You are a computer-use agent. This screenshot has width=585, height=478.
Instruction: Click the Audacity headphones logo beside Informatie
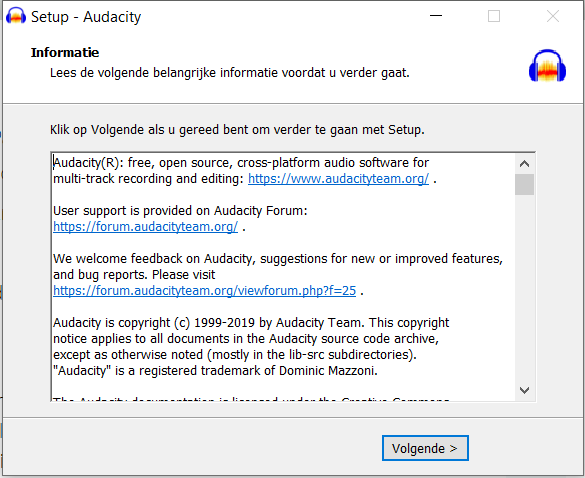547,66
